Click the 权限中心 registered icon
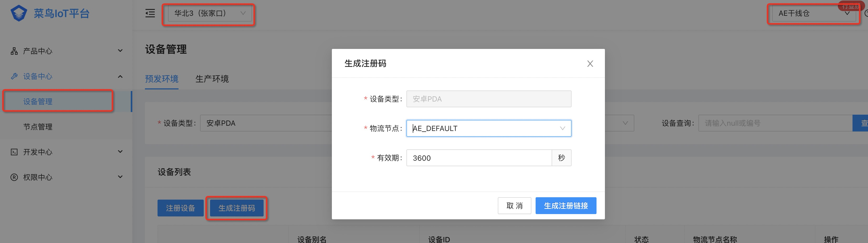 point(14,177)
